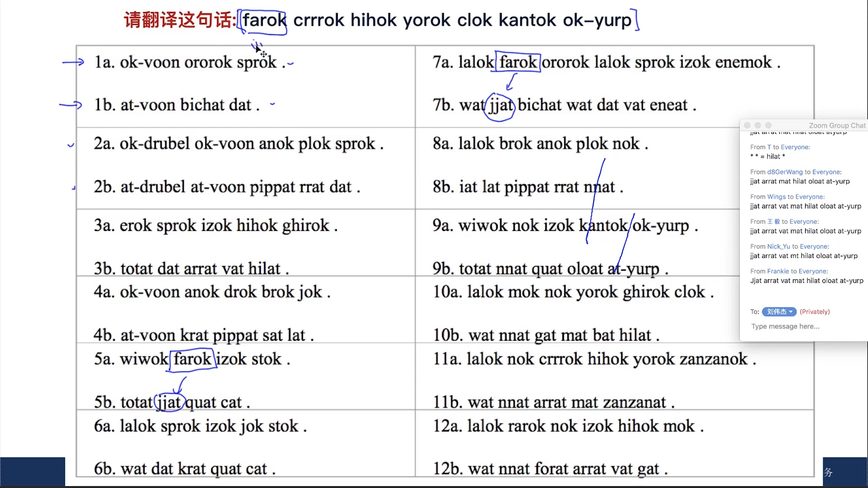Click sentence '6a. lalok sprok izok jok stok'
This screenshot has width=868, height=488.
[x=200, y=426]
